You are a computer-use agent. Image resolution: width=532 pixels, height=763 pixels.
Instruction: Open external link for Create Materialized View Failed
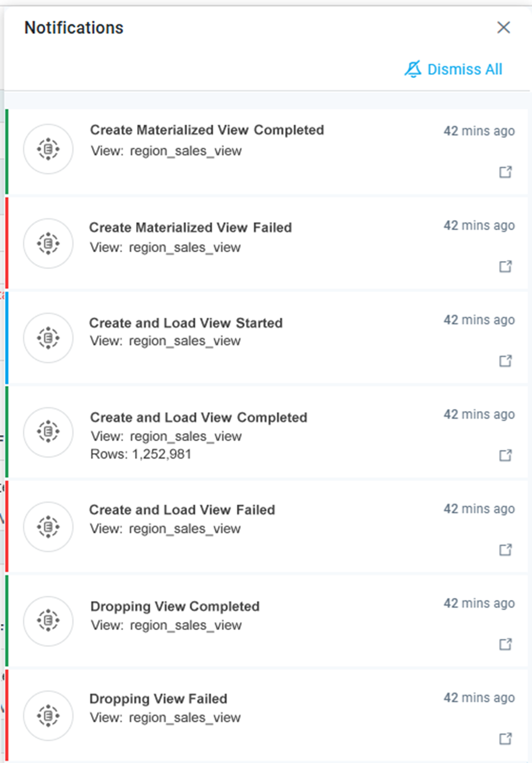505,266
